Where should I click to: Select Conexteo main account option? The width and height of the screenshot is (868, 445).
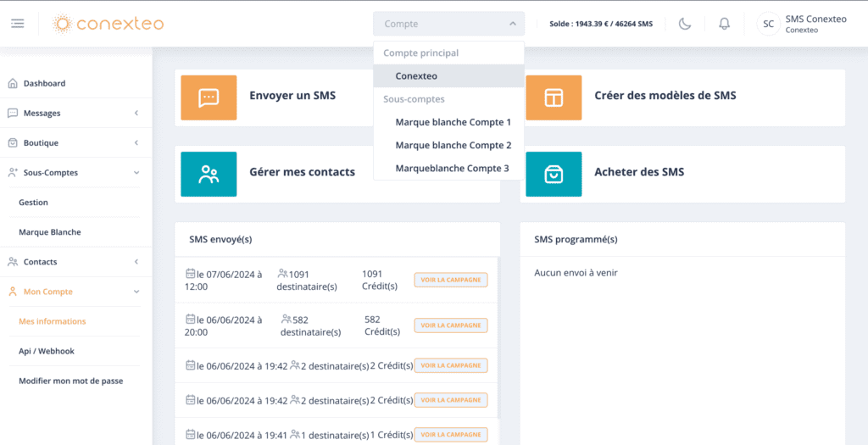click(x=449, y=75)
